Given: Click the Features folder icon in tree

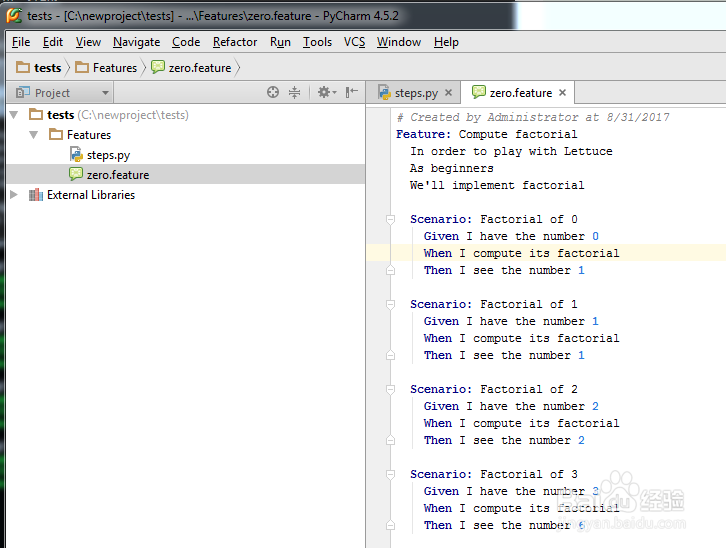Looking at the screenshot, I should [56, 134].
